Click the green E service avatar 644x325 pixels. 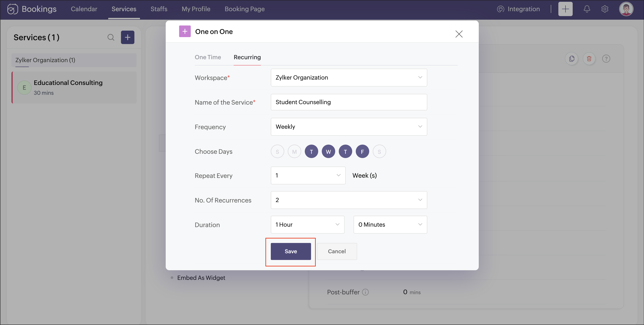tap(24, 88)
